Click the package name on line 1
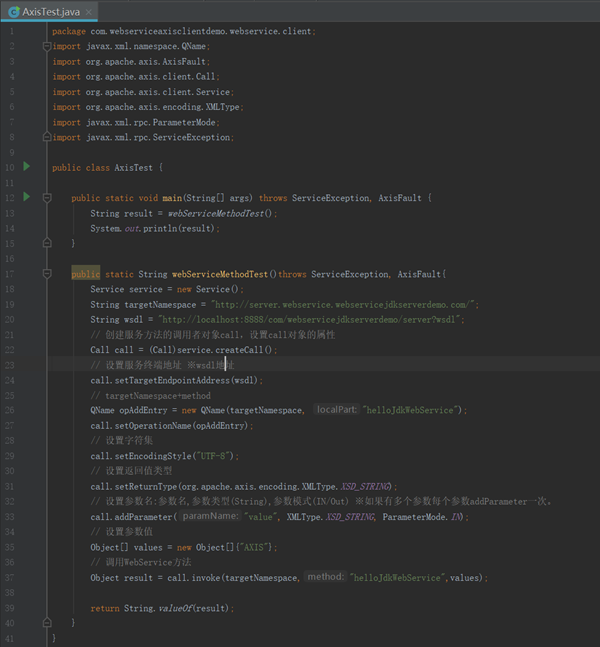Image resolution: width=600 pixels, height=647 pixels. (201, 31)
